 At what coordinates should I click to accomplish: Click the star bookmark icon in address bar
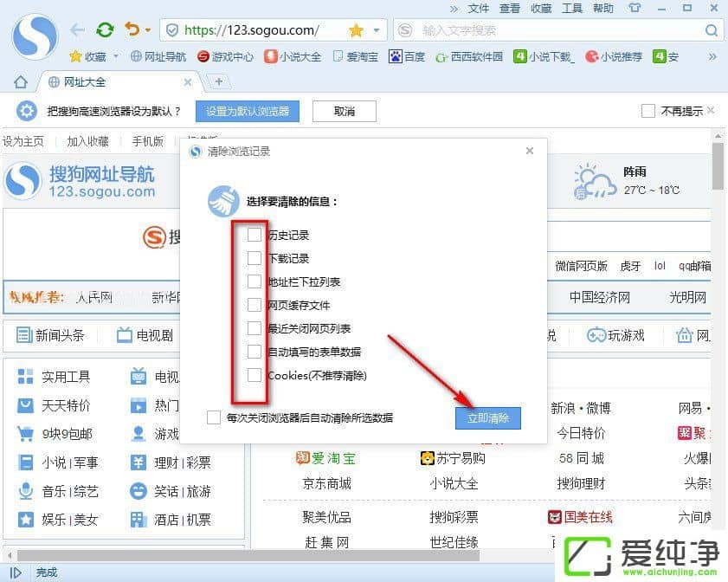(356, 30)
